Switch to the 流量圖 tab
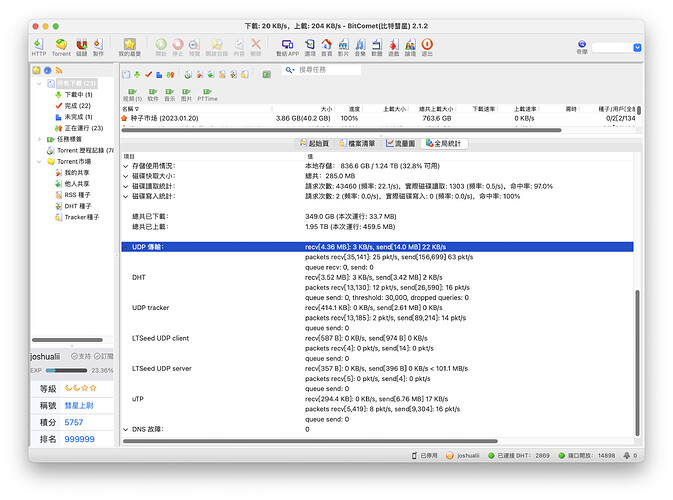673x500 pixels. click(x=400, y=143)
